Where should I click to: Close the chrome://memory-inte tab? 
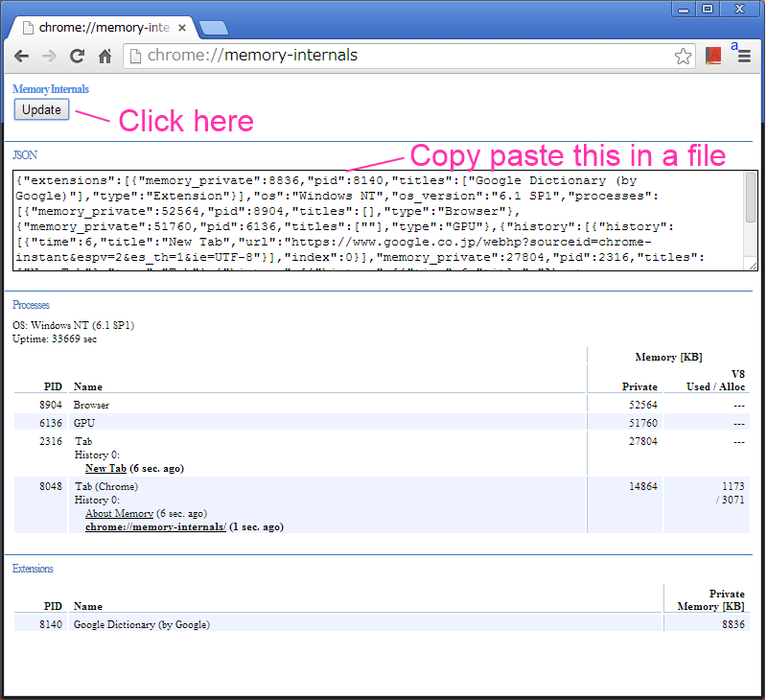pos(182,28)
